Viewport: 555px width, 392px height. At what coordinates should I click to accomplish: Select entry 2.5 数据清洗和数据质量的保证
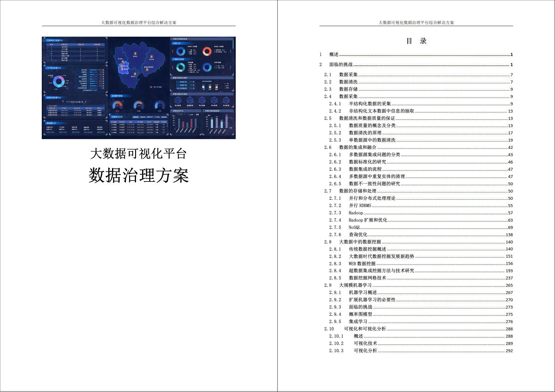pos(418,118)
